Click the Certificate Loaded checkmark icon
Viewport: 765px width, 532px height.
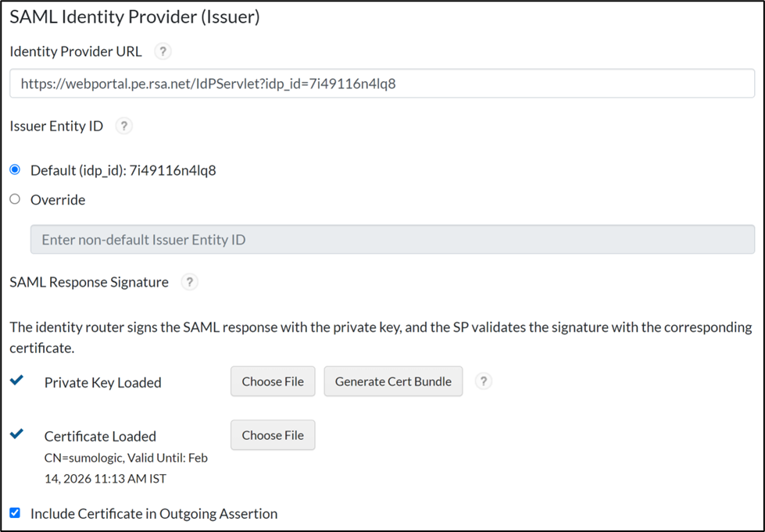[16, 434]
